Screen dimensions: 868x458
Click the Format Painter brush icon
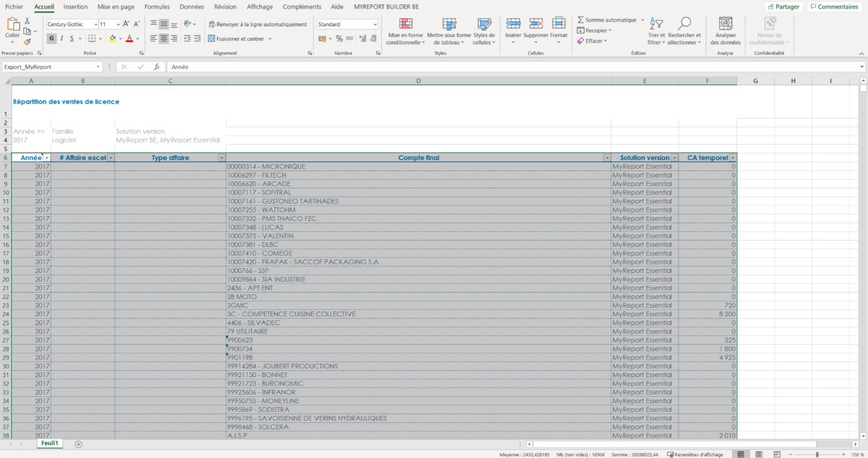tap(27, 42)
